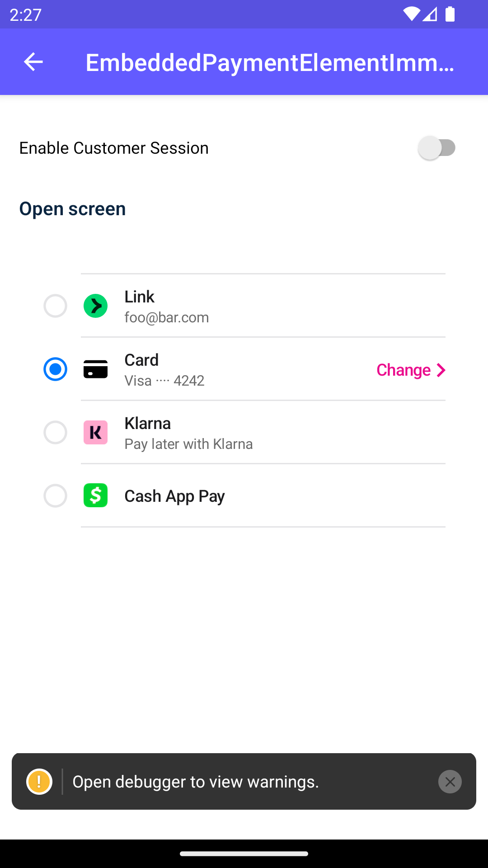Click the green Cash App dollar icon
This screenshot has width=488, height=868.
coord(95,495)
